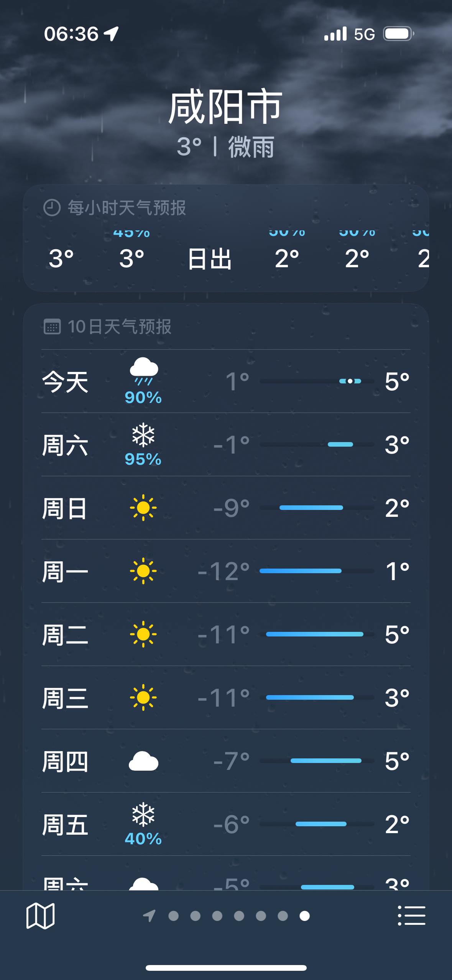
Task: Tap the clock icon beside 每小时天气预报
Action: tap(52, 208)
